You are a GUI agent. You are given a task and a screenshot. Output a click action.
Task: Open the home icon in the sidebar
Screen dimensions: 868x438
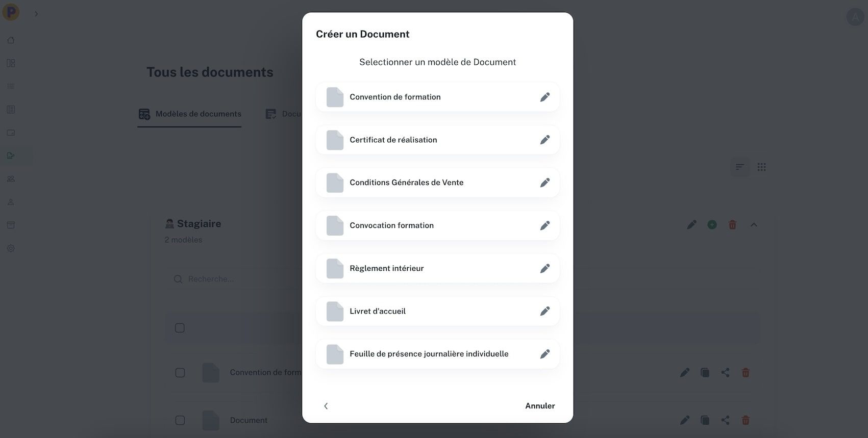(x=11, y=40)
